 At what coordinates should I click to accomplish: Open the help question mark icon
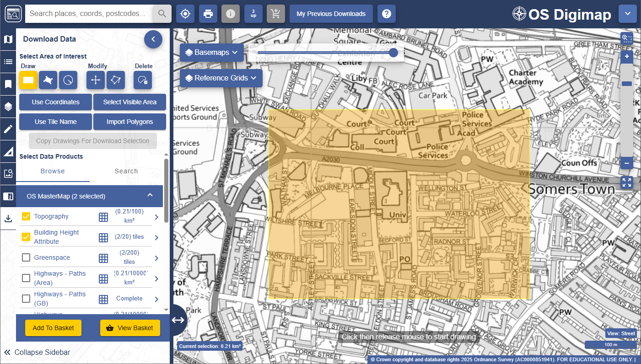pos(386,14)
